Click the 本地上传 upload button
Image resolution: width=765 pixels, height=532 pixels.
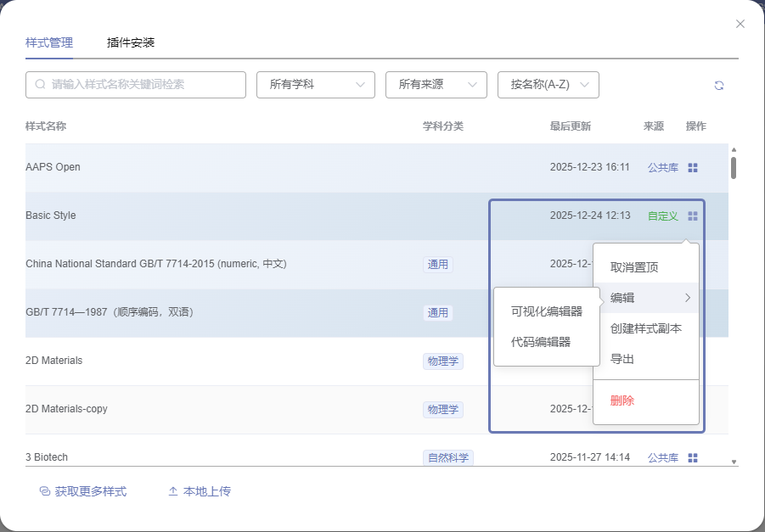pos(200,491)
